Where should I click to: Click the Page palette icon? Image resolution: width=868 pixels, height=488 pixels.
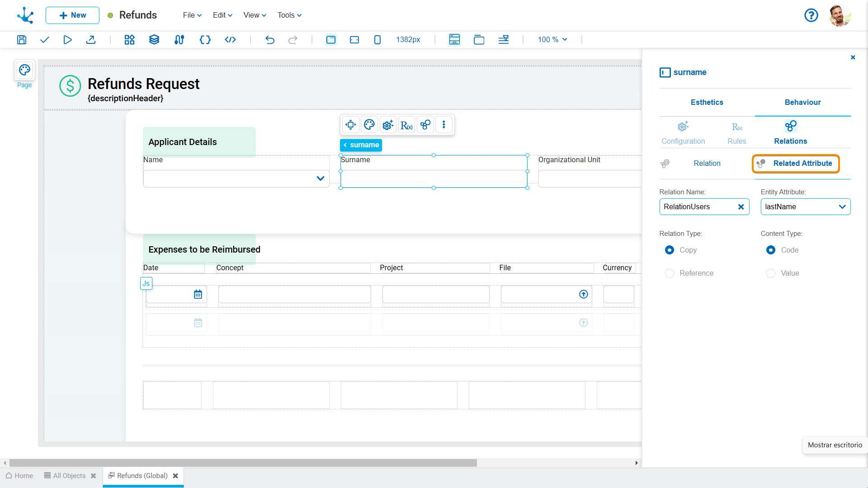[24, 70]
